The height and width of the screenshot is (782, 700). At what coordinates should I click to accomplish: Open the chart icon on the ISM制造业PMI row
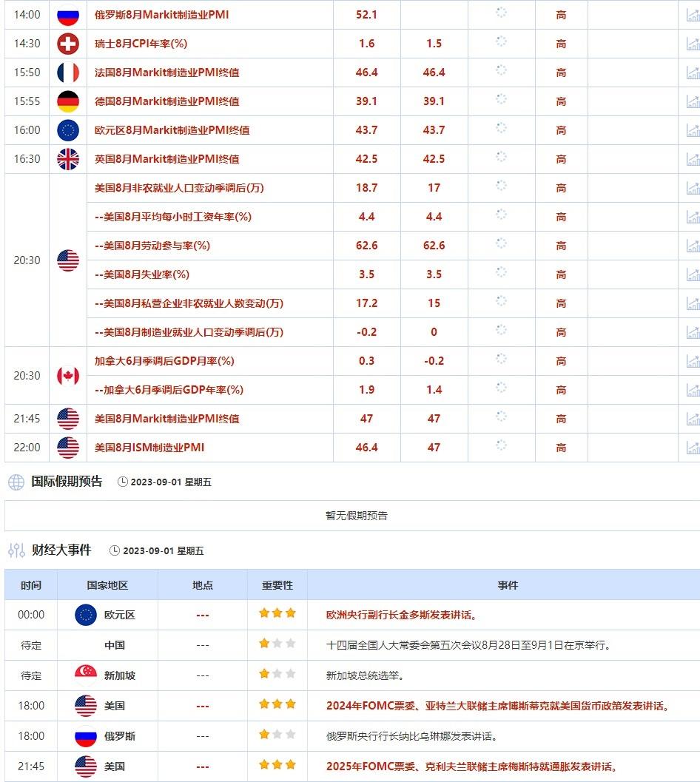click(693, 448)
